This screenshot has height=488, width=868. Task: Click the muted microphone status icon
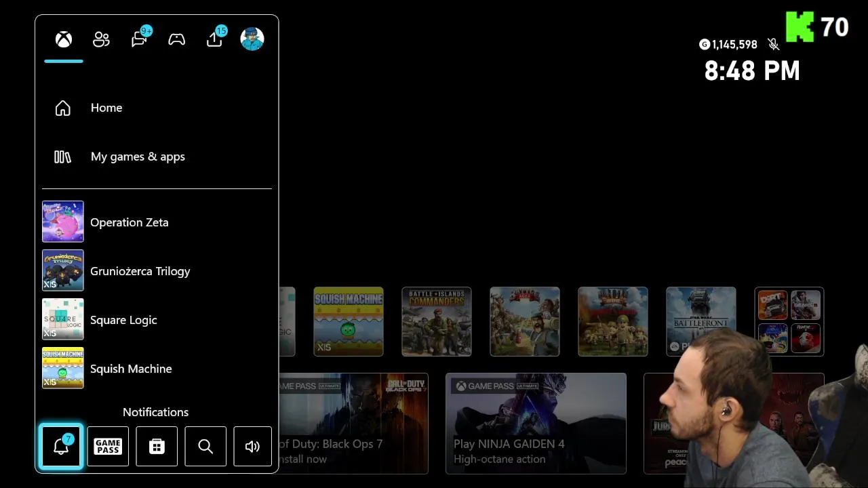click(773, 45)
